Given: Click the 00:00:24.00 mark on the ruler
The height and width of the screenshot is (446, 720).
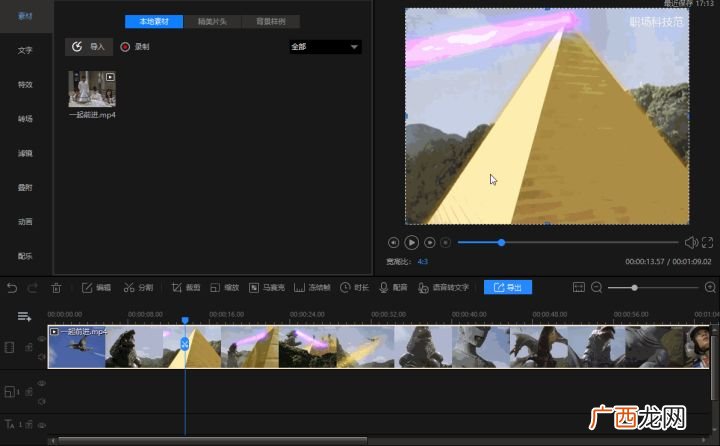Looking at the screenshot, I should [x=307, y=315].
